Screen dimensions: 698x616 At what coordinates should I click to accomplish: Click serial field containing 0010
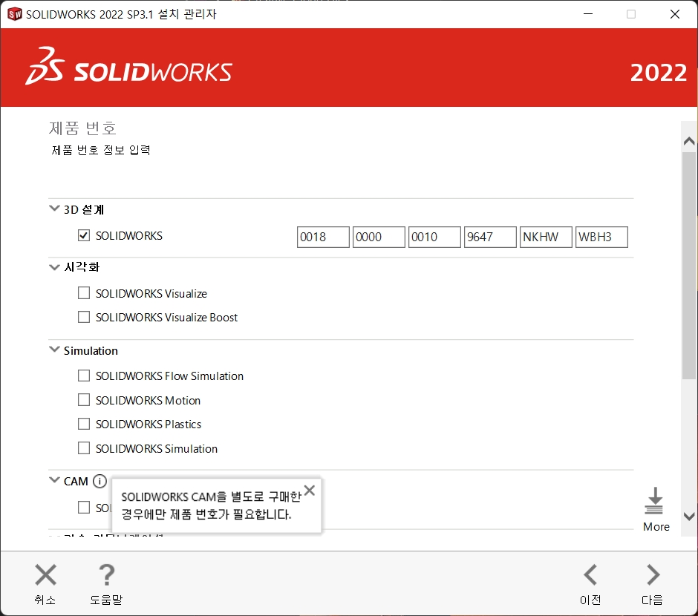(434, 237)
